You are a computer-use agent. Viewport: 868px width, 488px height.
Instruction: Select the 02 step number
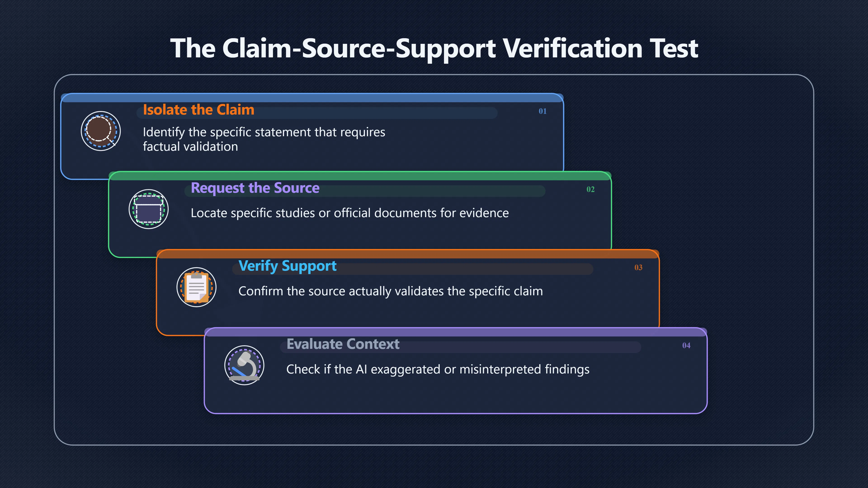(x=590, y=189)
